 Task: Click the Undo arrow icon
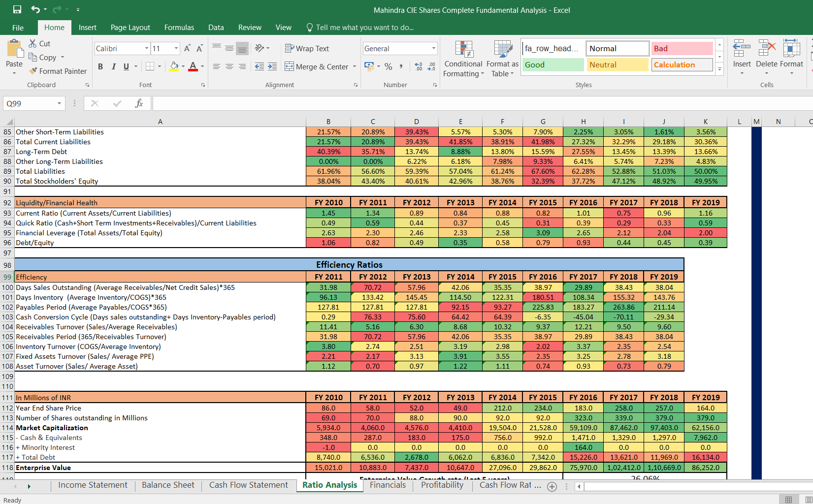pyautogui.click(x=35, y=9)
